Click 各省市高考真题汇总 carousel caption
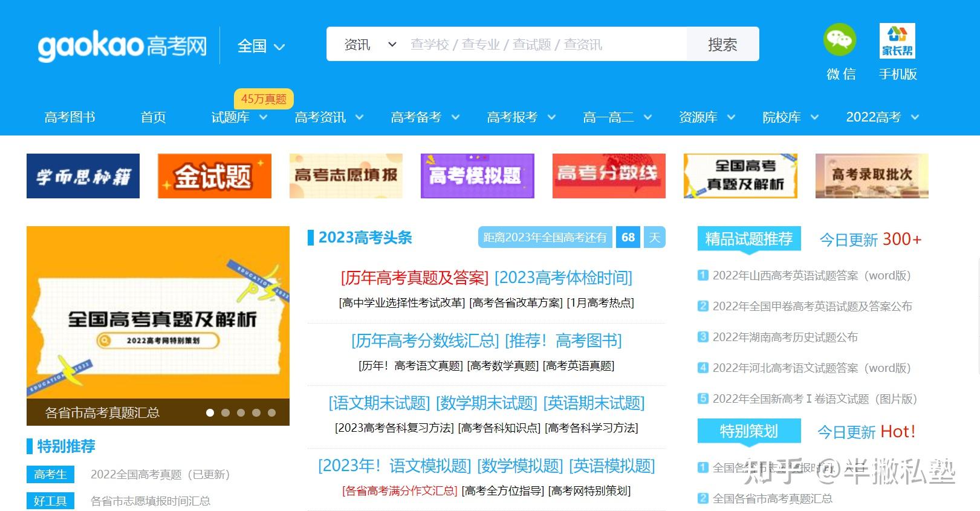The width and height of the screenshot is (980, 511). [102, 412]
